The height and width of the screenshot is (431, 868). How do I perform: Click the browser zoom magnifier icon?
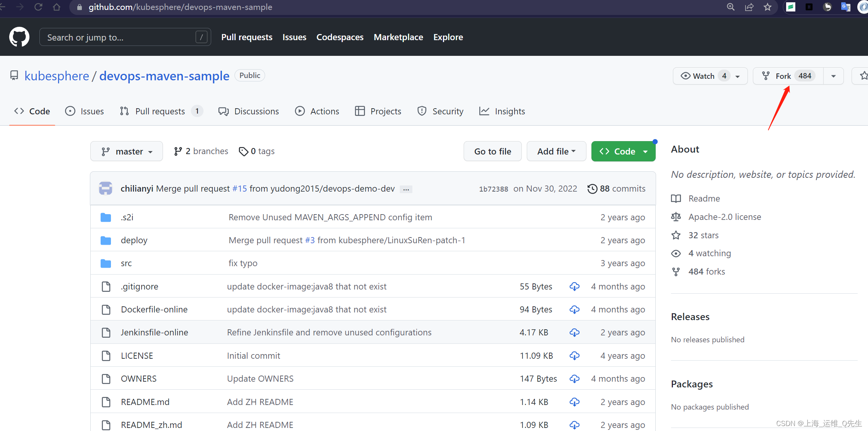point(731,7)
